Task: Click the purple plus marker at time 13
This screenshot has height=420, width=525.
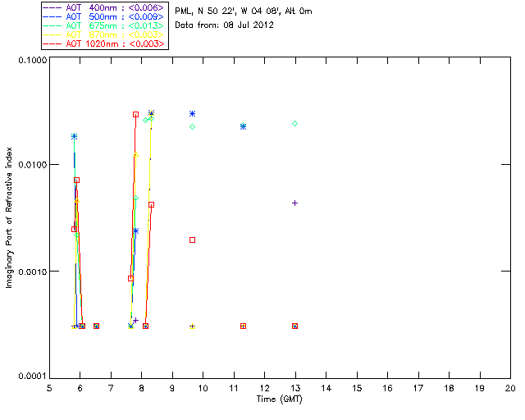Action: coord(294,203)
